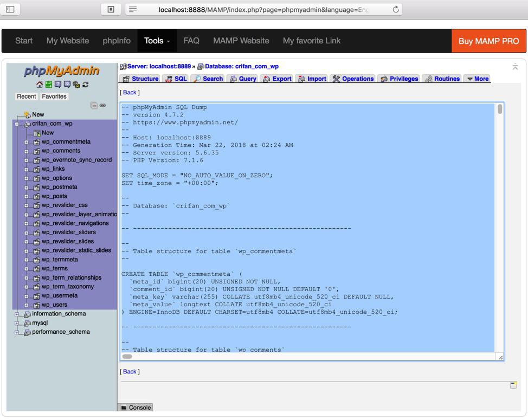528x420 pixels.
Task: Open the phpInfo menu item
Action: coord(117,41)
